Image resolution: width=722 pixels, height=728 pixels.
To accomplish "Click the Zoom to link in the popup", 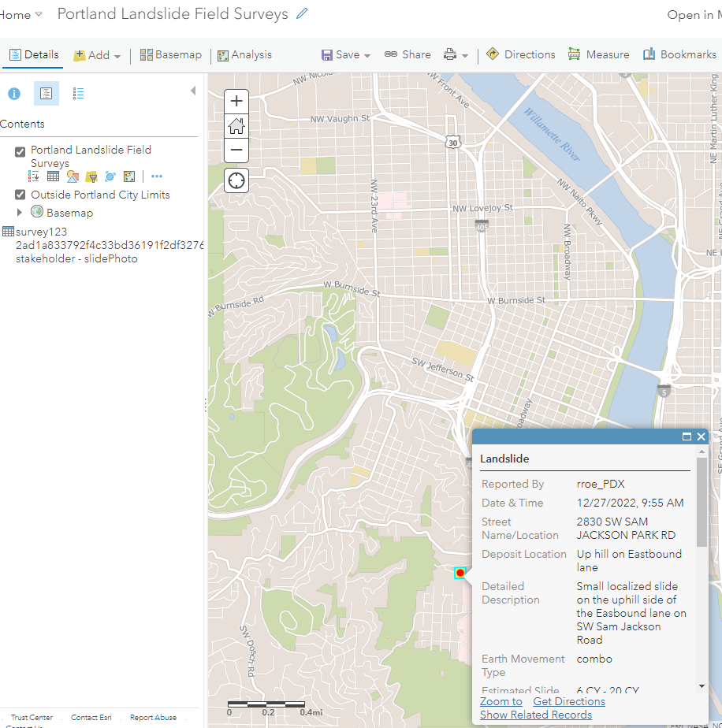I will (x=501, y=701).
